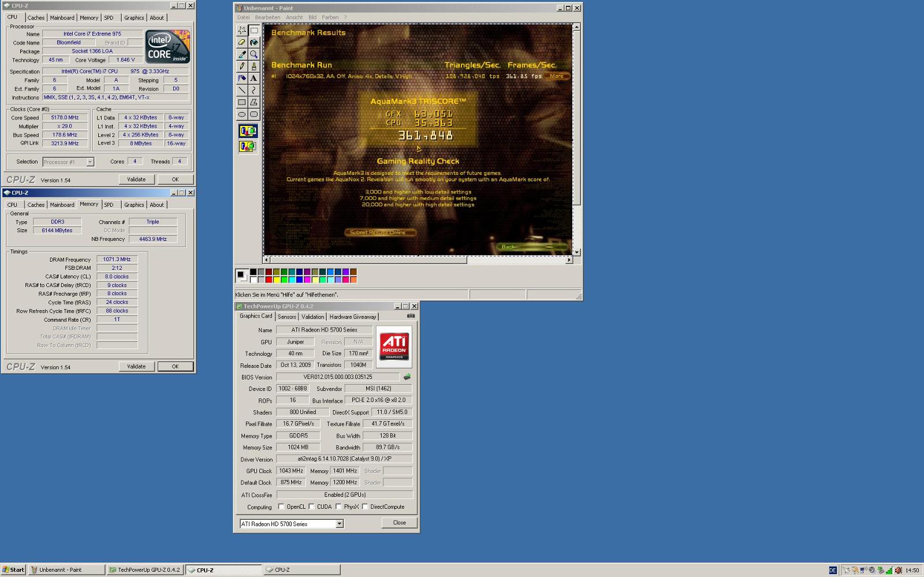Click Paint's horizontal scrollbar right arrow
The height and width of the screenshot is (577, 924).
point(569,260)
